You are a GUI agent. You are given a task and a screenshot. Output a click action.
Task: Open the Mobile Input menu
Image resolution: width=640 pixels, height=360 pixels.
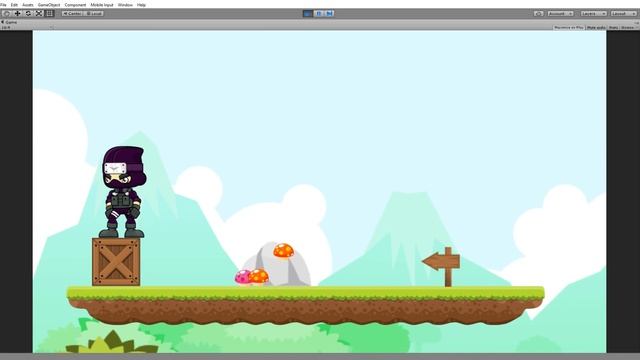pyautogui.click(x=102, y=5)
